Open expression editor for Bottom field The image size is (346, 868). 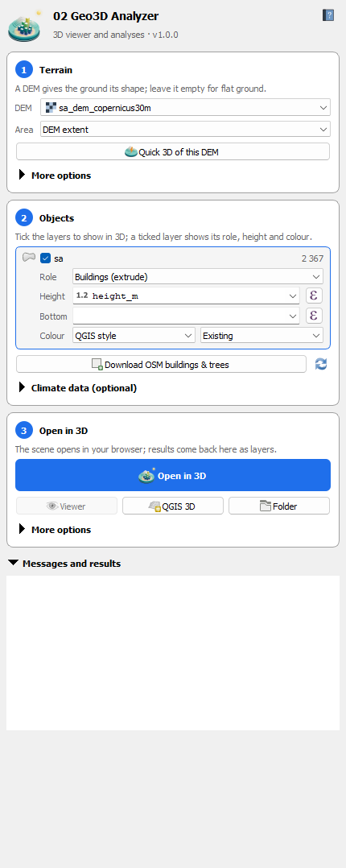tap(314, 316)
